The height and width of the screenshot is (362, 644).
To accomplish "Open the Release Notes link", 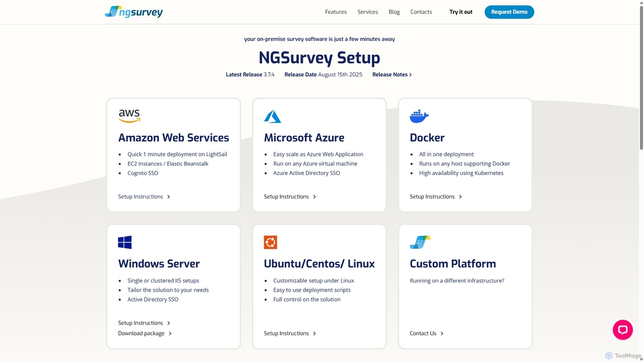I will coord(390,74).
